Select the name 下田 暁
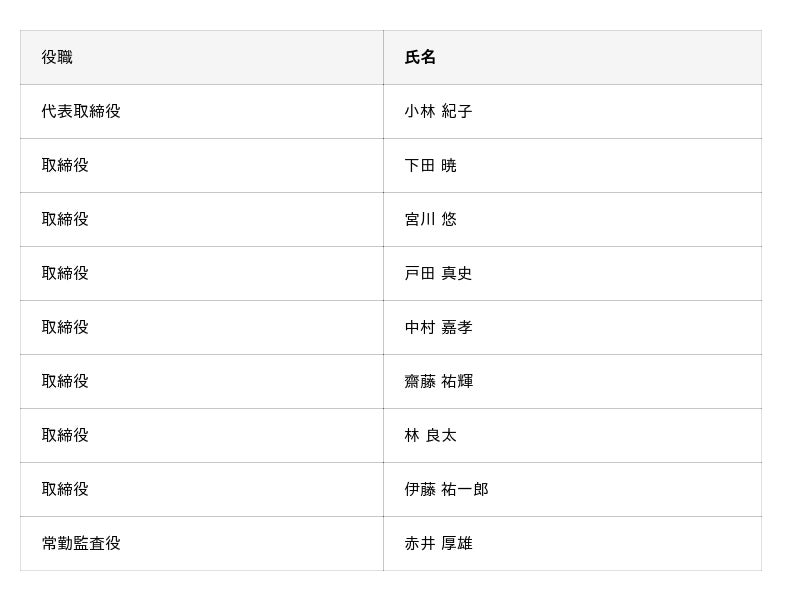Image resolution: width=800 pixels, height=601 pixels. click(430, 166)
